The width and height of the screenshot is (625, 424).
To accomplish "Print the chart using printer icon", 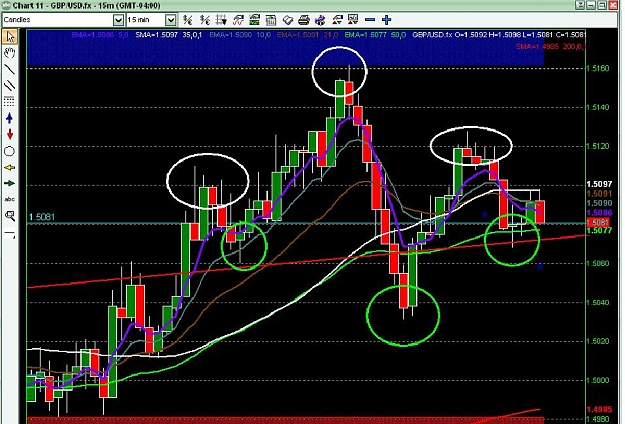I will (x=304, y=20).
